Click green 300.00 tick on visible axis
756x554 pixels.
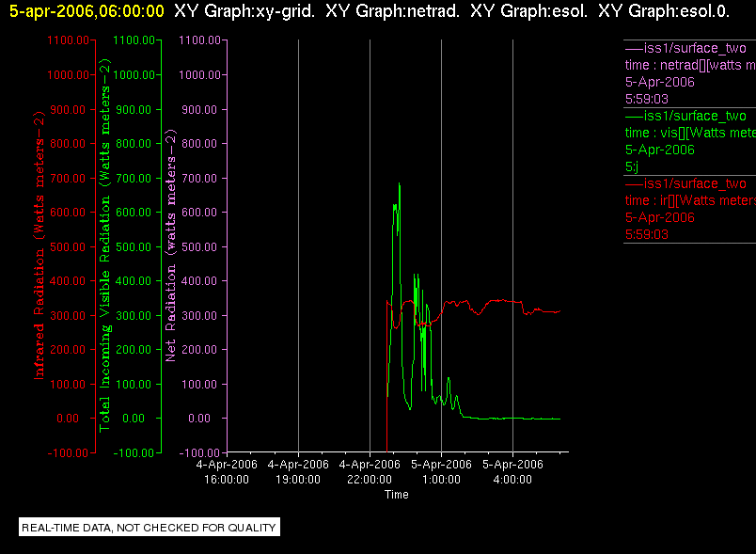pyautogui.click(x=134, y=315)
